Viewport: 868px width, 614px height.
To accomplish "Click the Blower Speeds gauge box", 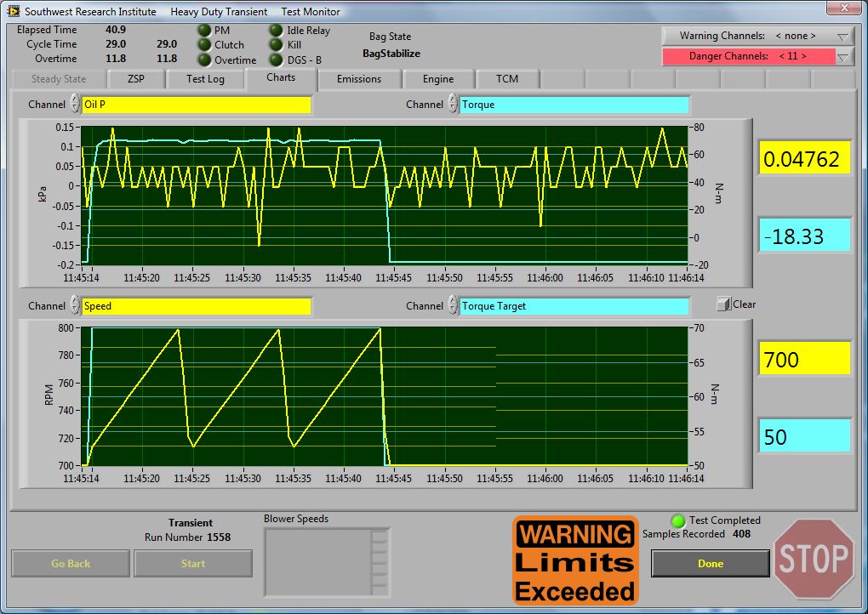I will pyautogui.click(x=327, y=563).
